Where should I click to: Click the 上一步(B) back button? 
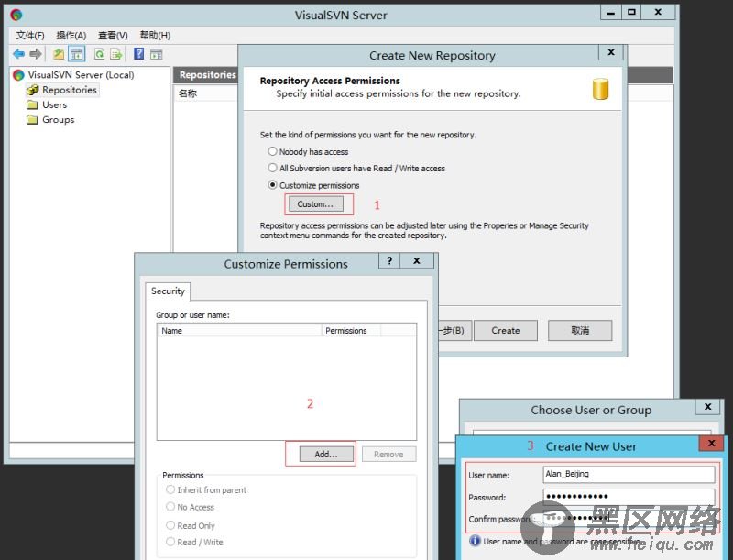(x=454, y=331)
